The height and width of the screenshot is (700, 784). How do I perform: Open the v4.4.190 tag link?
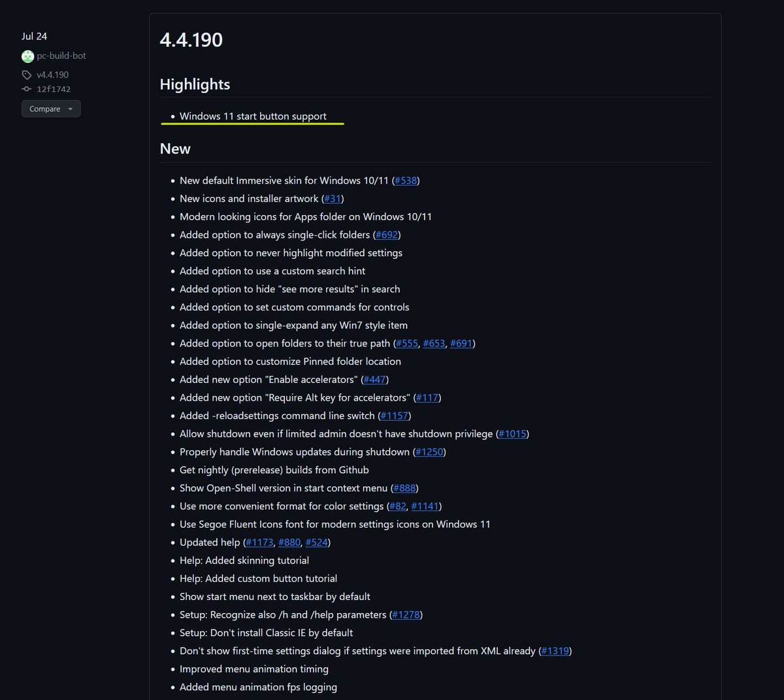click(x=52, y=75)
